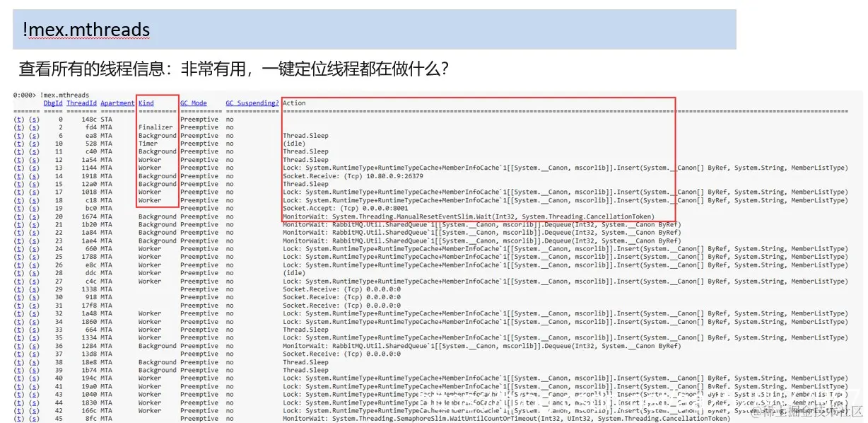Click (s) for thread id 13d8
The height and width of the screenshot is (423, 868).
pyautogui.click(x=34, y=354)
